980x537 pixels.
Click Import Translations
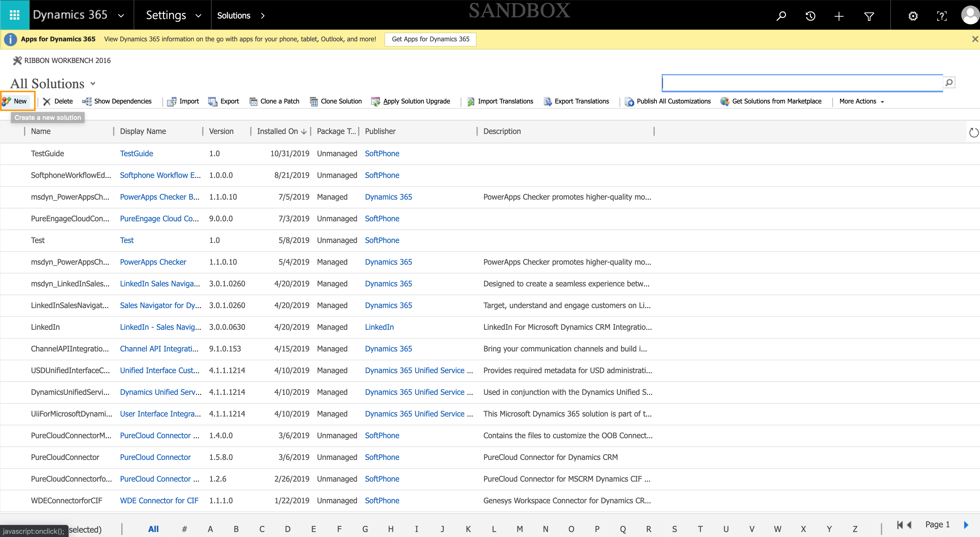[500, 101]
